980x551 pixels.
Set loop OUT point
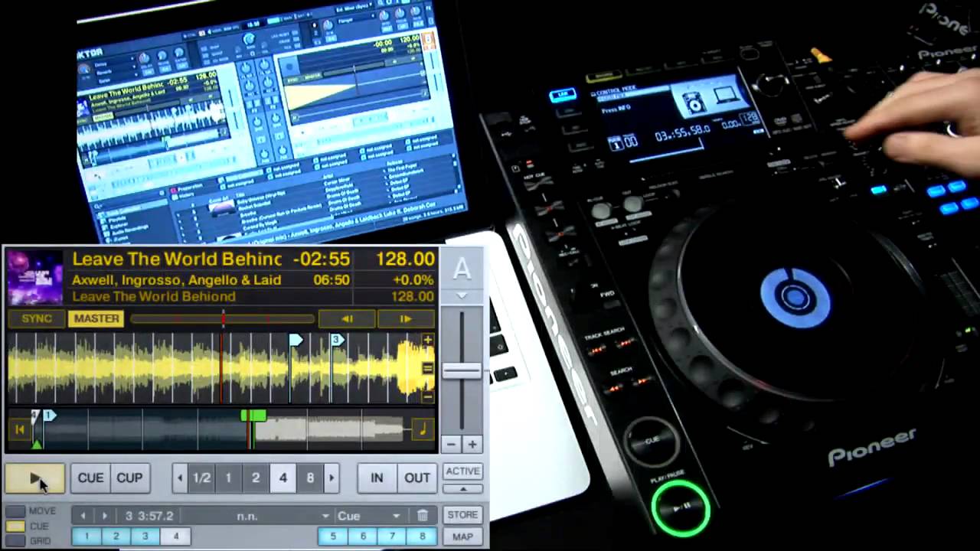pos(417,478)
